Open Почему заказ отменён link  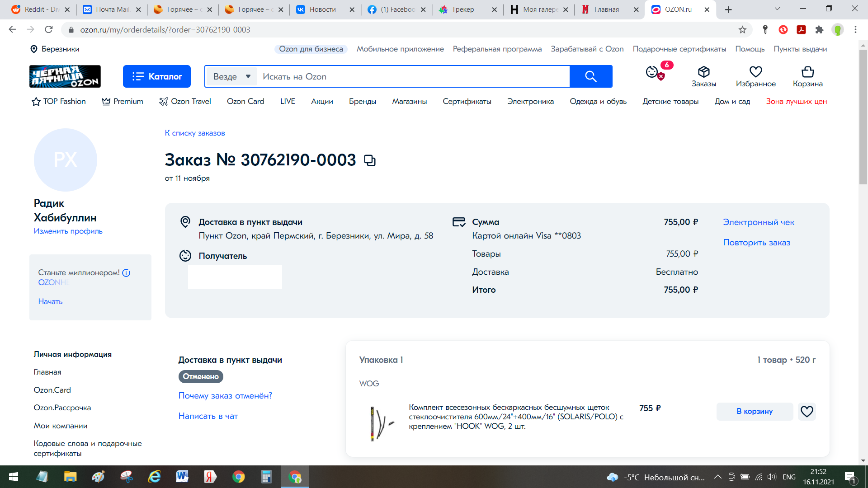coord(225,395)
